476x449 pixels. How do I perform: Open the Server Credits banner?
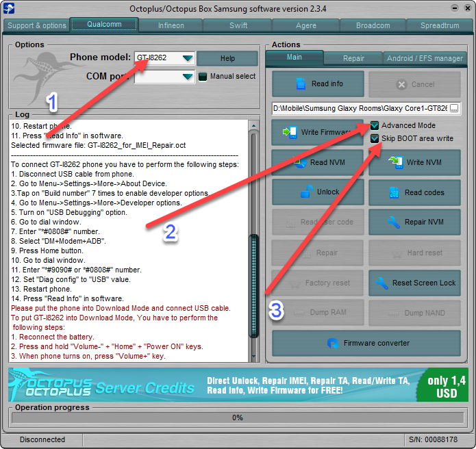tap(238, 385)
